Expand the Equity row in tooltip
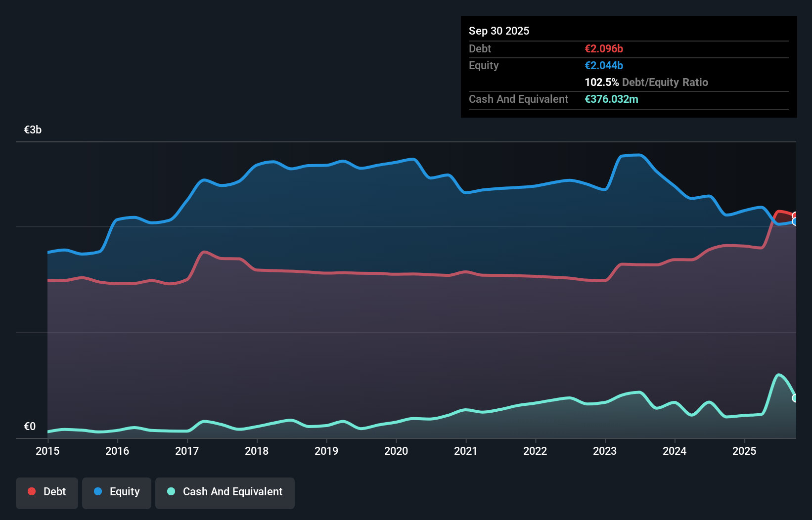The height and width of the screenshot is (520, 812). (484, 65)
